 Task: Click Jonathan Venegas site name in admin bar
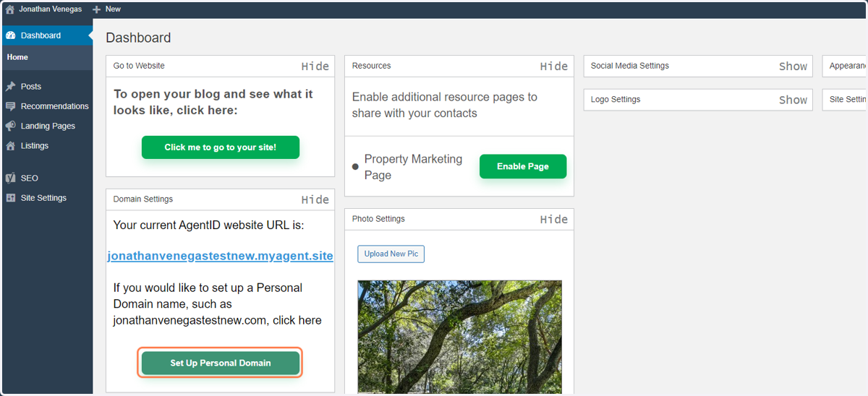tap(50, 9)
